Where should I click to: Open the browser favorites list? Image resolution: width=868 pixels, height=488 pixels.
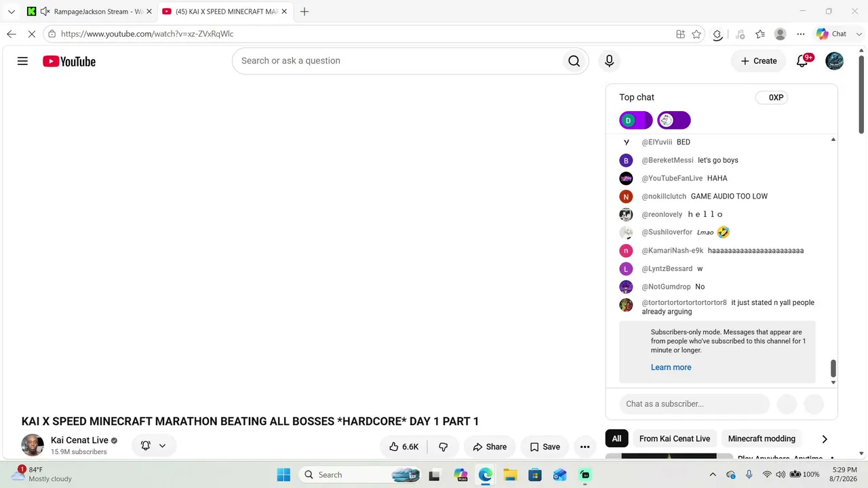tap(760, 34)
